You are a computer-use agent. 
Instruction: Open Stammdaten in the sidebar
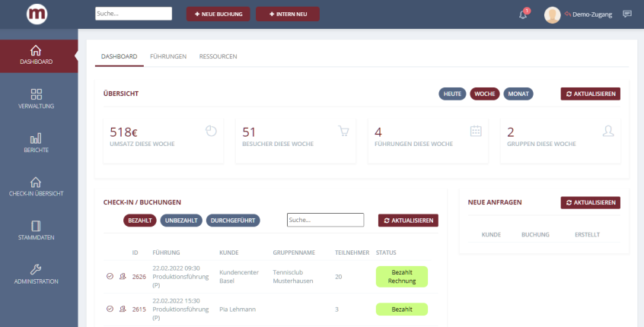click(x=36, y=230)
